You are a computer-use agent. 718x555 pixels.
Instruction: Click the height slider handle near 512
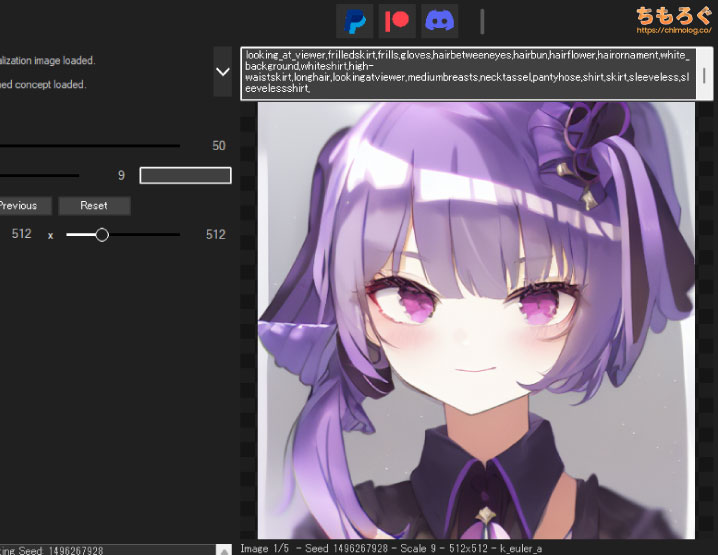102,235
